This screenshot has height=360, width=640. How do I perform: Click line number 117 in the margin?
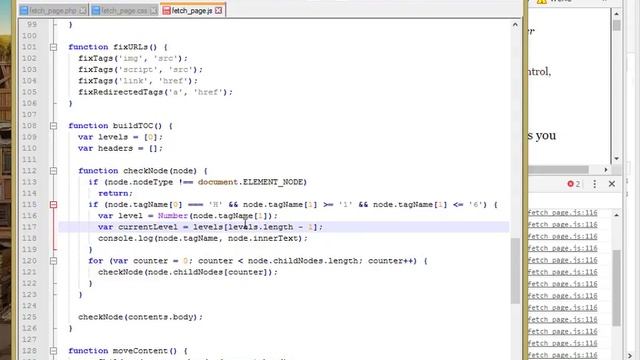pyautogui.click(x=29, y=227)
